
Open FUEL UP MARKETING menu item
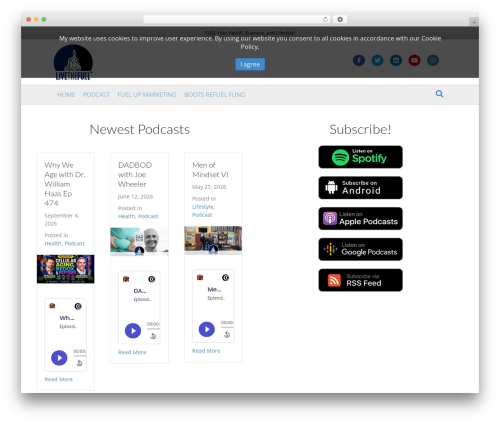click(147, 95)
